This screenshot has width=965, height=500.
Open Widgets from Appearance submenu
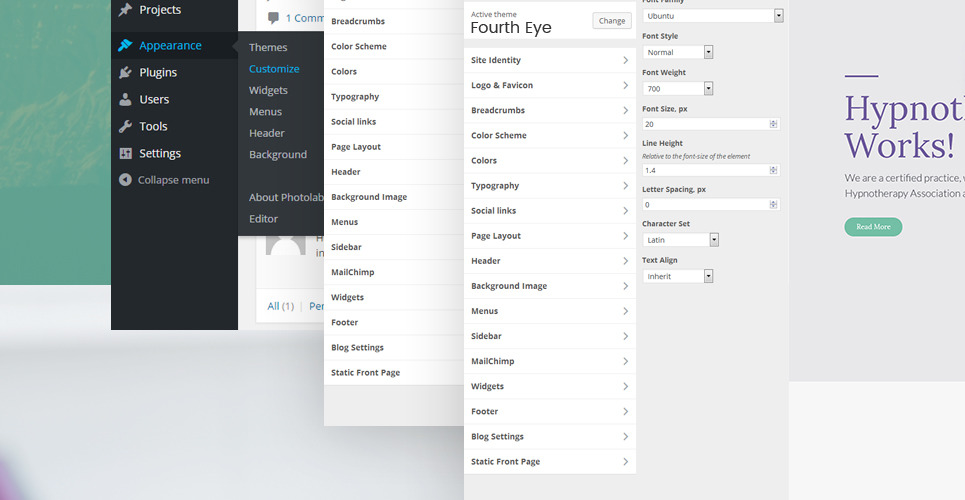click(268, 90)
